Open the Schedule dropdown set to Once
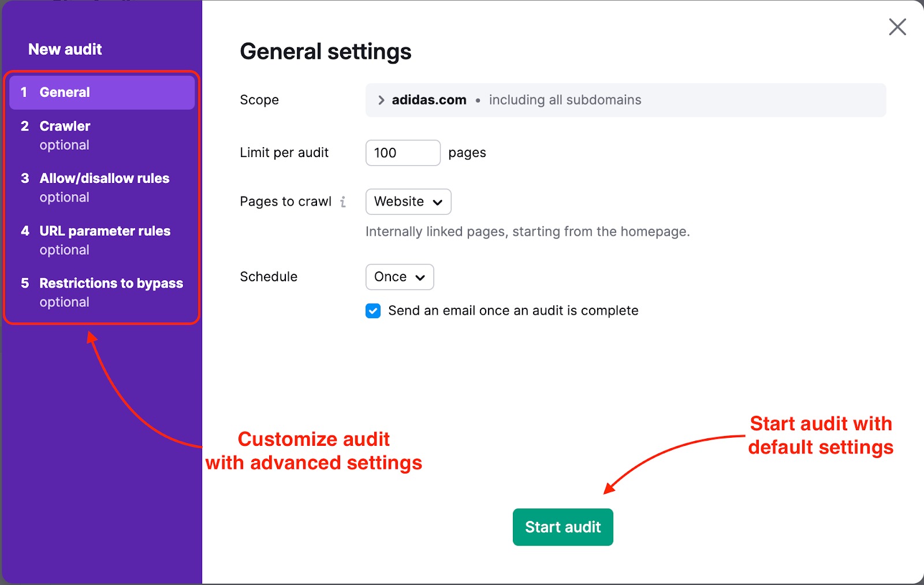The width and height of the screenshot is (924, 585). 399,277
